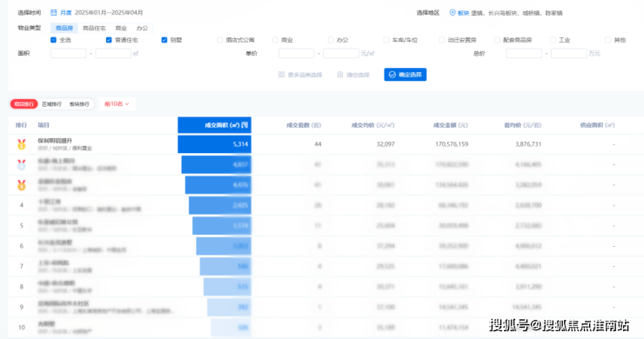Select the 商业 property type tab
Viewport: 644px width, 339px height.
click(121, 28)
